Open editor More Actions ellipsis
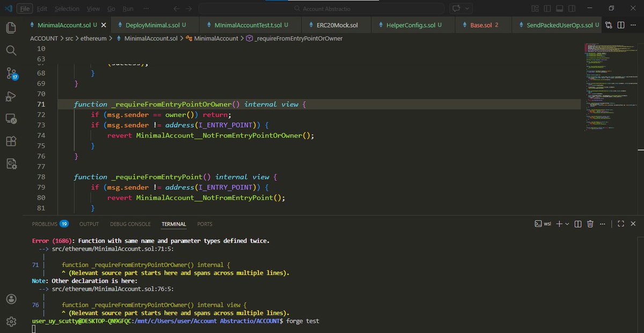Screen dimensions: 644x333 tap(634, 25)
